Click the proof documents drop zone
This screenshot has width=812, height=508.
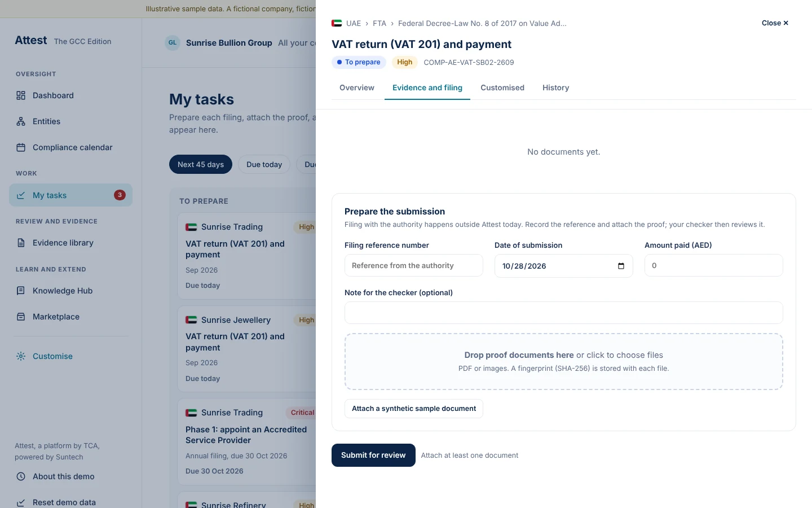(x=564, y=361)
